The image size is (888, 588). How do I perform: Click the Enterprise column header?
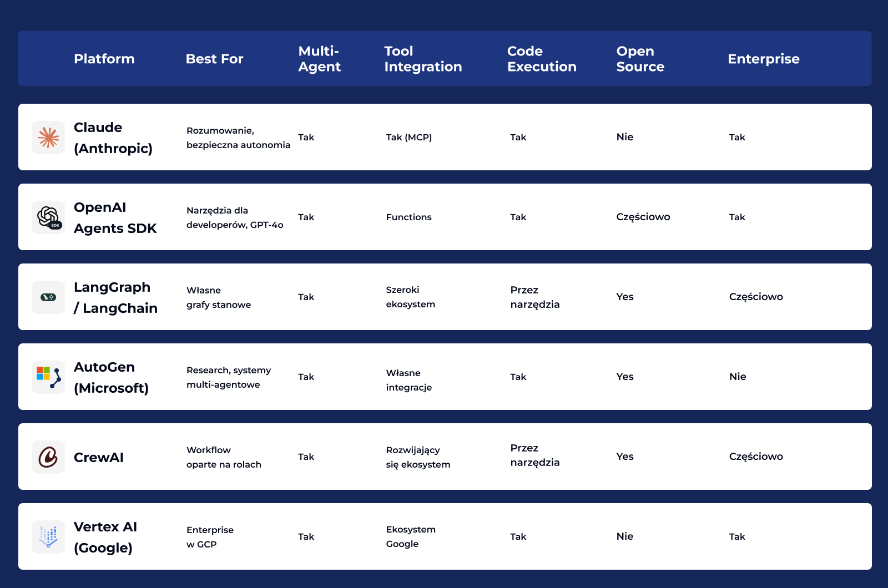[764, 59]
